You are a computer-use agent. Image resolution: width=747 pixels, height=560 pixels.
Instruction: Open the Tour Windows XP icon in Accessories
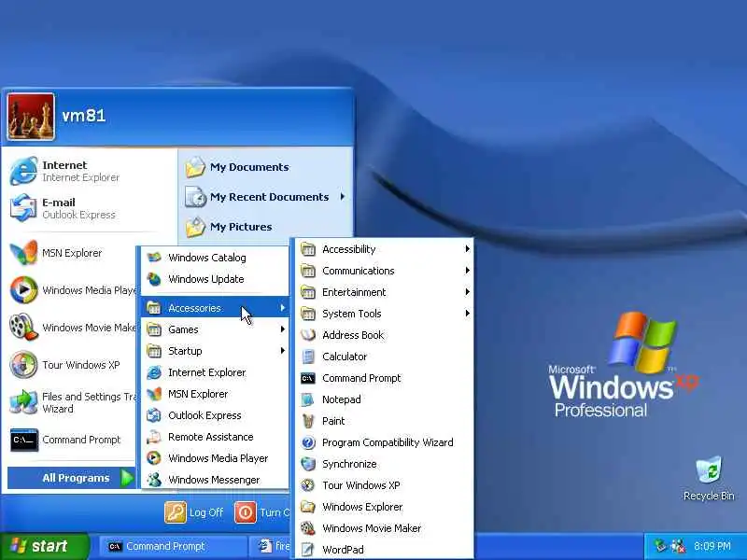308,485
